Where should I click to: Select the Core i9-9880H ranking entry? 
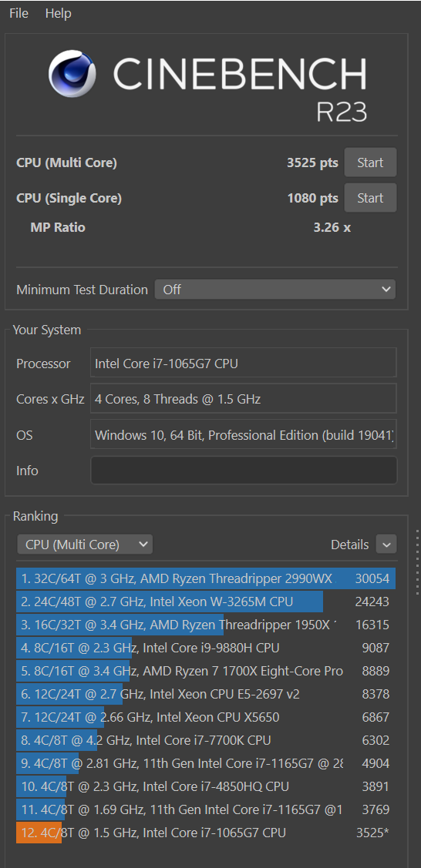[x=206, y=648]
